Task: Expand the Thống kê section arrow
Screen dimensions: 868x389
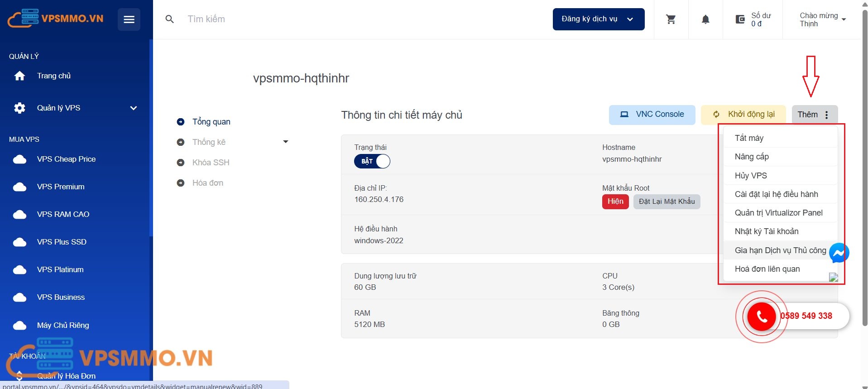Action: click(285, 142)
